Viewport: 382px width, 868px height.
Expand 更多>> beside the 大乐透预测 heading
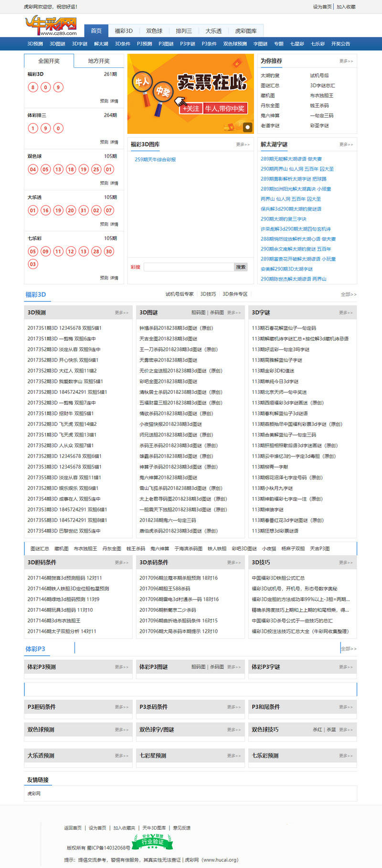click(121, 756)
